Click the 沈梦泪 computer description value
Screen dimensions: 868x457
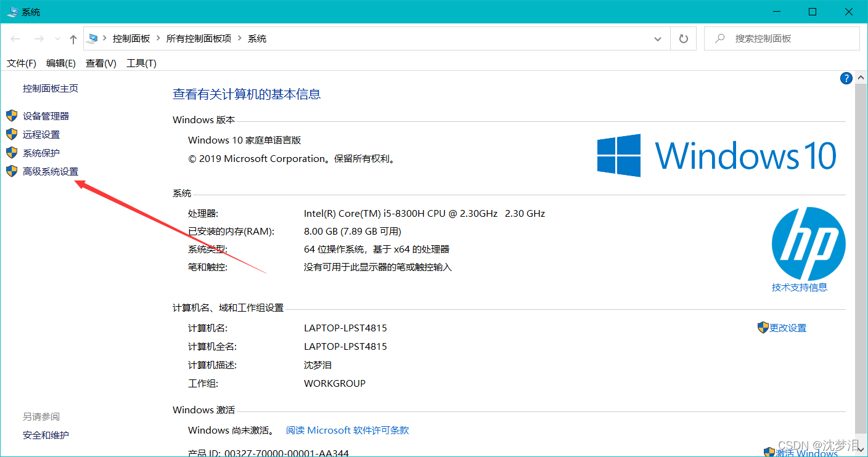click(x=317, y=365)
